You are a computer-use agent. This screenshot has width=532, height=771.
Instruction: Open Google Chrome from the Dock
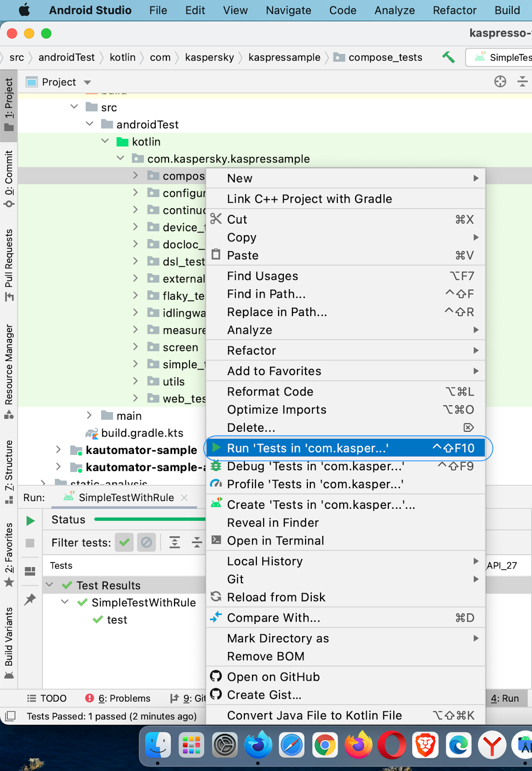pyautogui.click(x=325, y=745)
